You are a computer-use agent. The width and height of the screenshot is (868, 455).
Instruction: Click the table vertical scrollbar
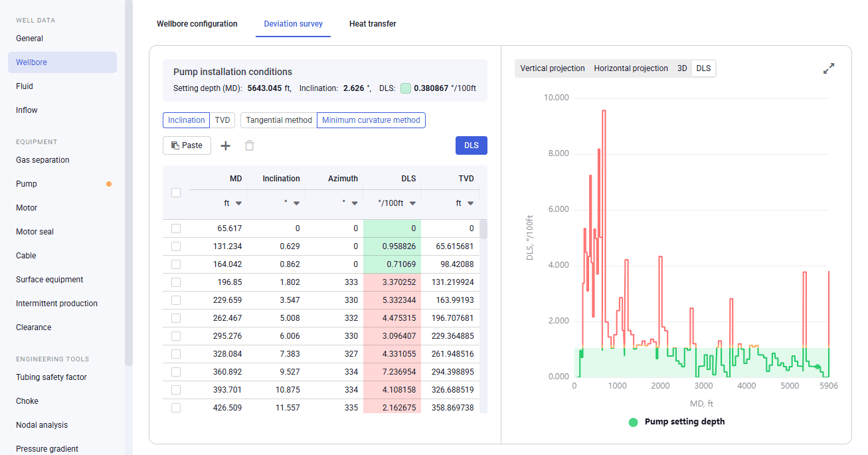[x=484, y=229]
